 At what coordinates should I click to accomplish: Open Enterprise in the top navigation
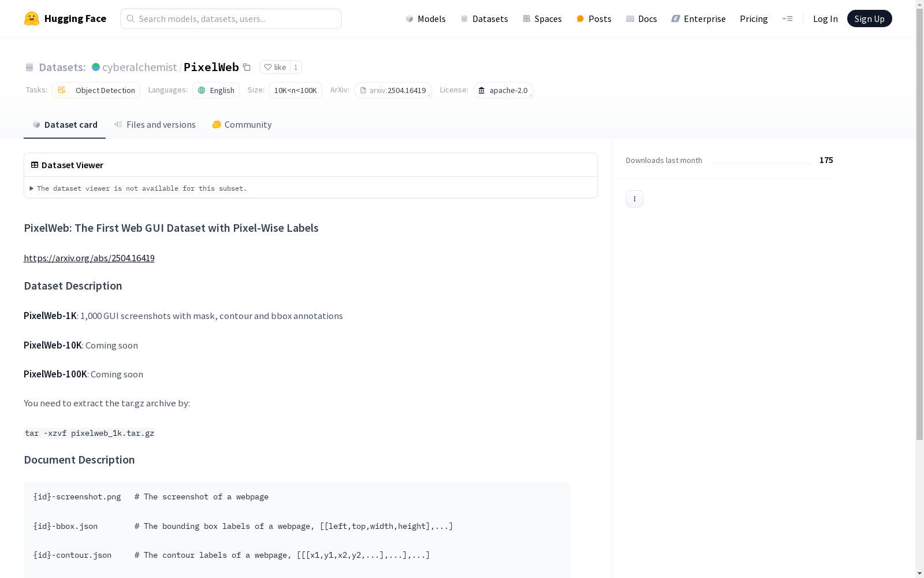point(698,18)
